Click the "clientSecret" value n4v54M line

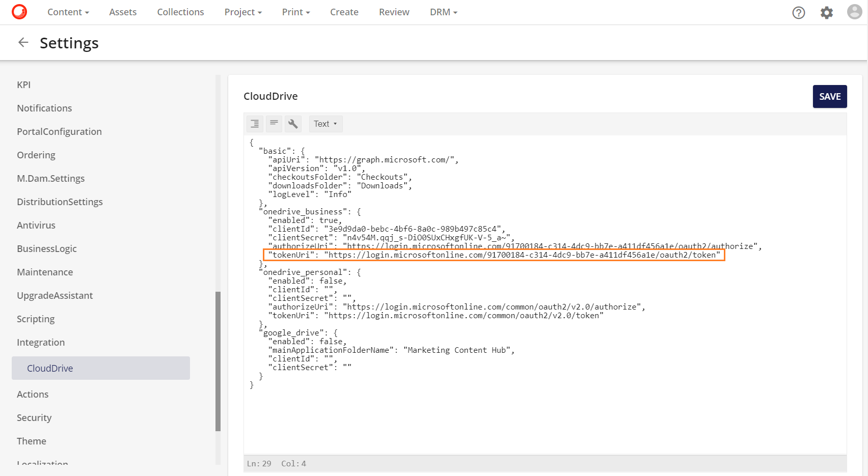(x=391, y=237)
